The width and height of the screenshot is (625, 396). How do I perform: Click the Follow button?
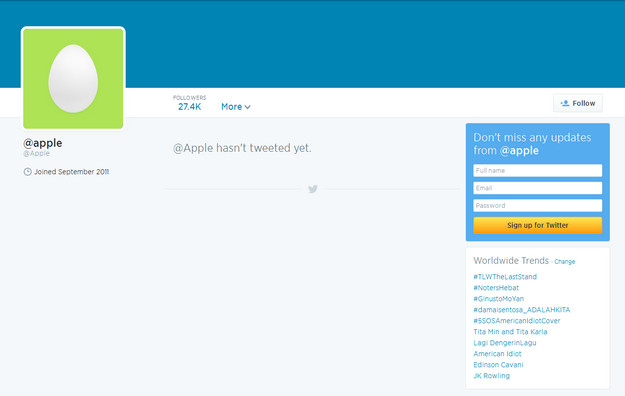(578, 103)
